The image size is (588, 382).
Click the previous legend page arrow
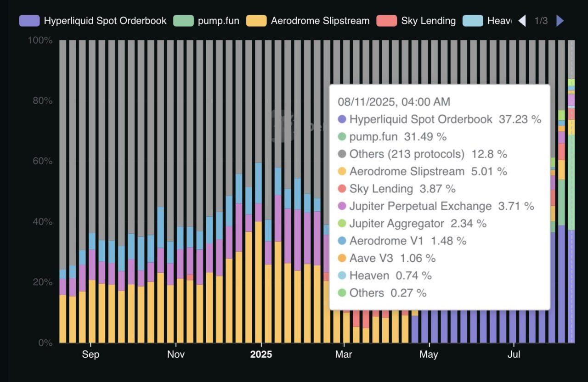pos(522,21)
